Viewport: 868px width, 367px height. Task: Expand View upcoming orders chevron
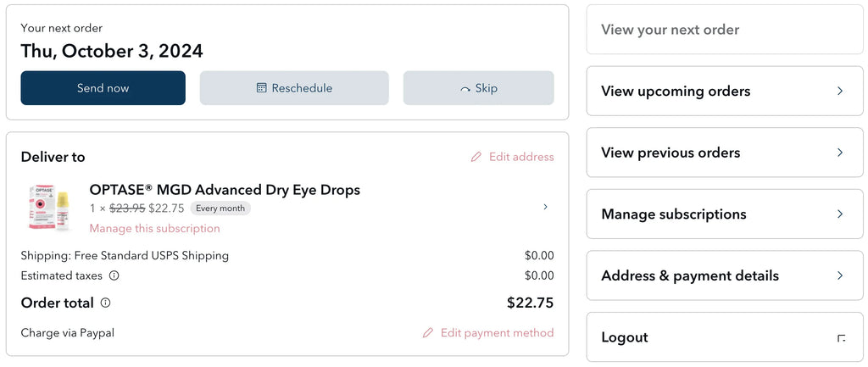(x=840, y=91)
